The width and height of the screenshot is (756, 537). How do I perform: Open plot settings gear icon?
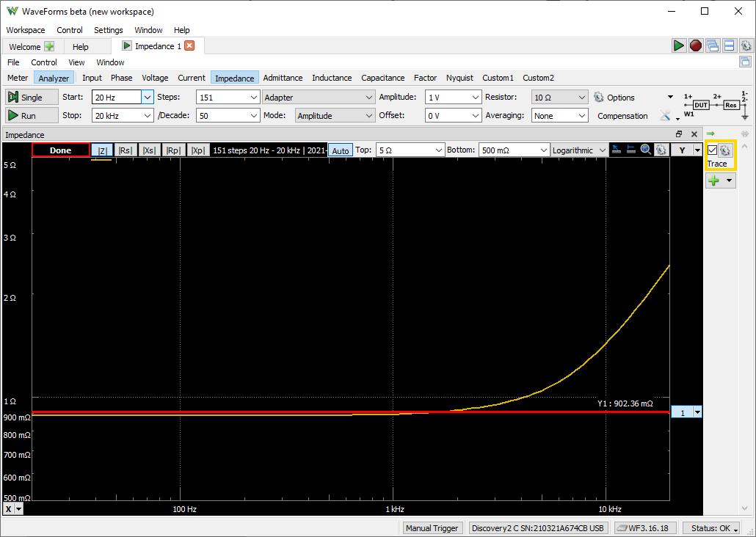click(661, 150)
